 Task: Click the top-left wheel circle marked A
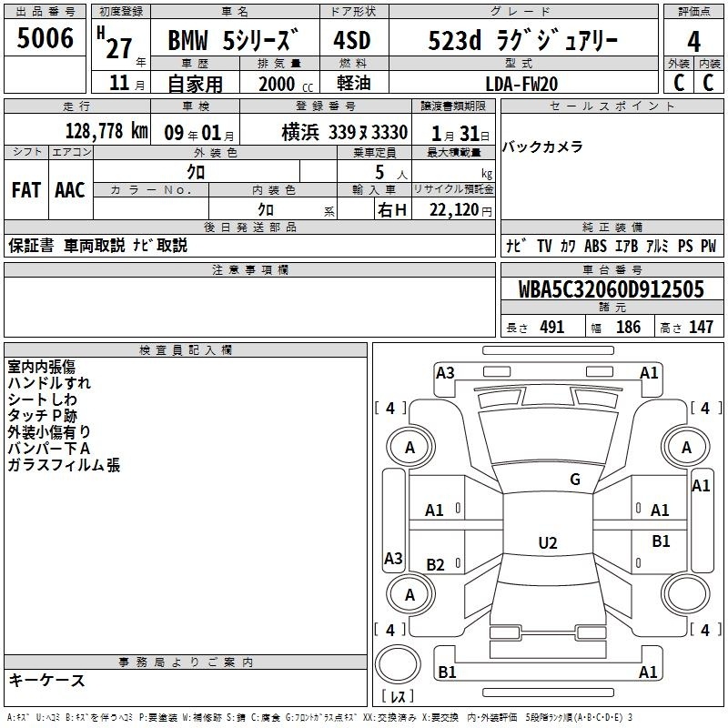409,447
